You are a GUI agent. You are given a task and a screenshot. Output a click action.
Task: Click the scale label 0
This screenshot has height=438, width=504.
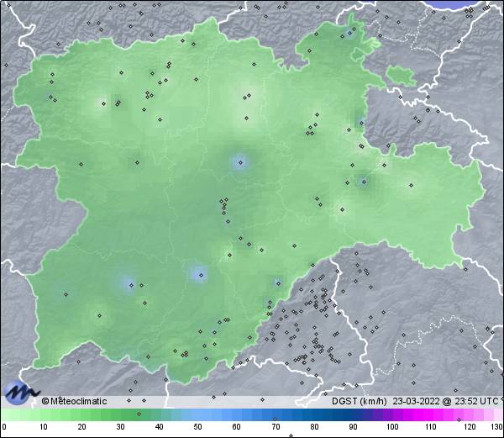[4, 427]
